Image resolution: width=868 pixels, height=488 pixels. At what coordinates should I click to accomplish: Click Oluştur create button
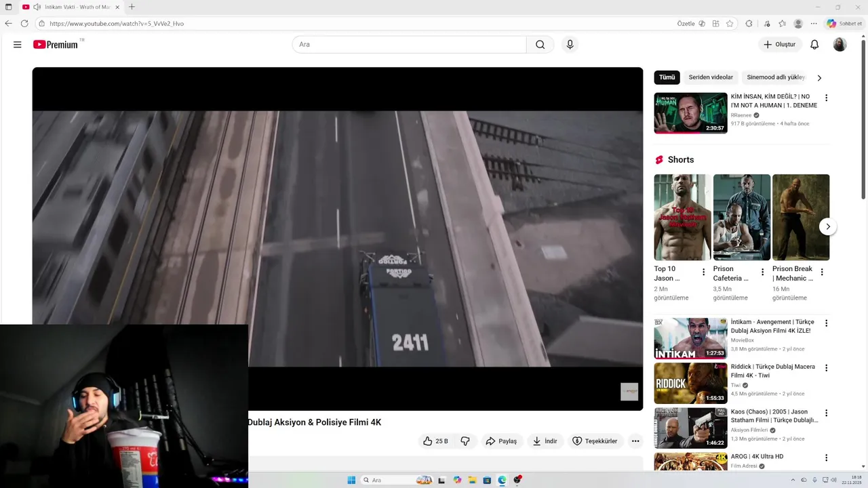(x=780, y=45)
